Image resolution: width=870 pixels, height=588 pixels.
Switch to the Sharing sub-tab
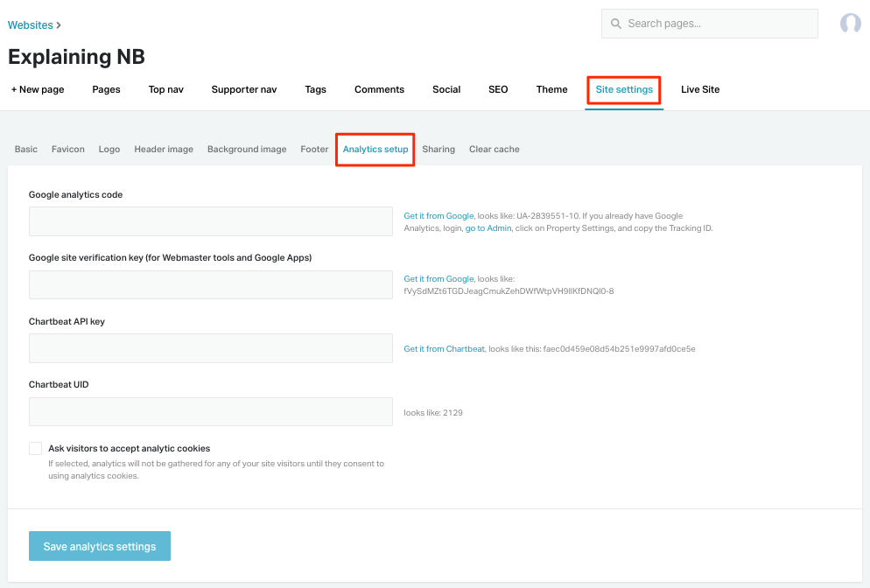(x=439, y=149)
